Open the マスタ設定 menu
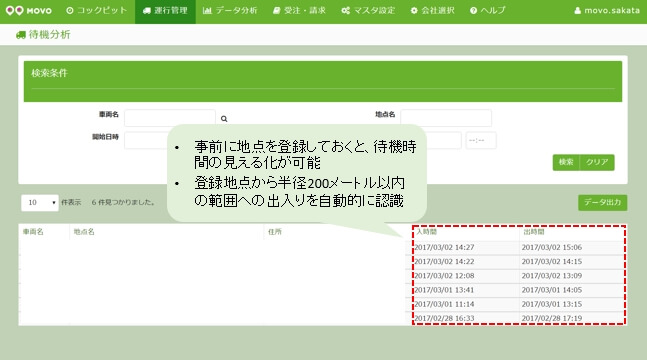Screen dimensions: 647x360 click(368, 10)
